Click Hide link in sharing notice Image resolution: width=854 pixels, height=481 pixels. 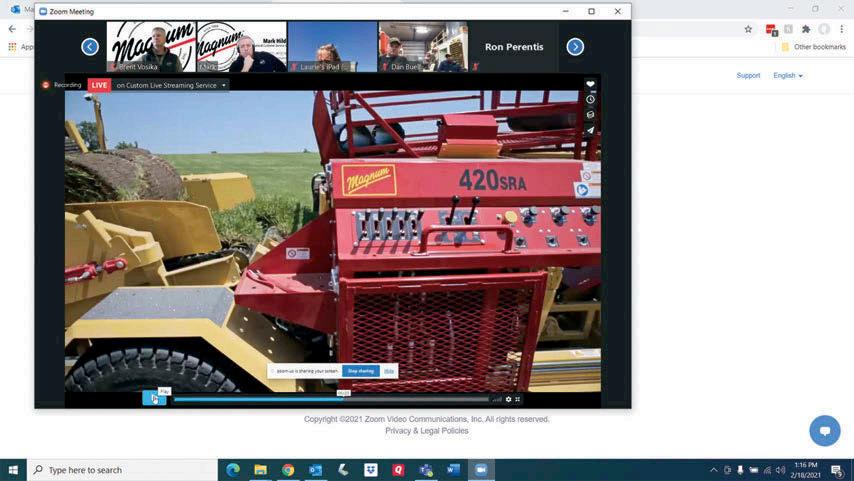[389, 371]
